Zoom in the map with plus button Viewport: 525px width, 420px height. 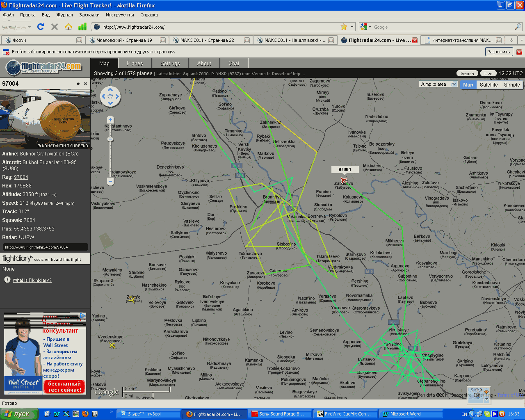110,120
